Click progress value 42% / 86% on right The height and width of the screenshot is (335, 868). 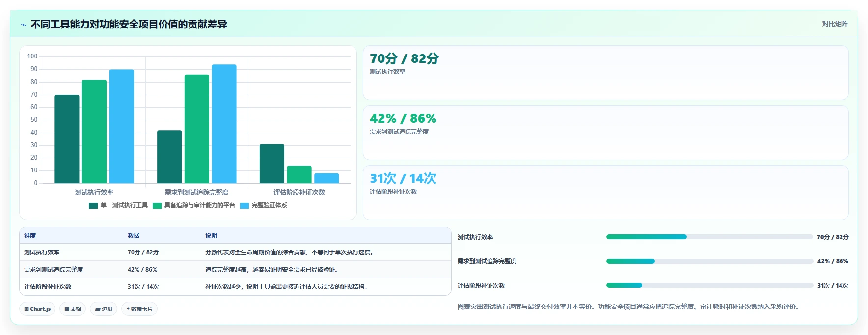(833, 261)
